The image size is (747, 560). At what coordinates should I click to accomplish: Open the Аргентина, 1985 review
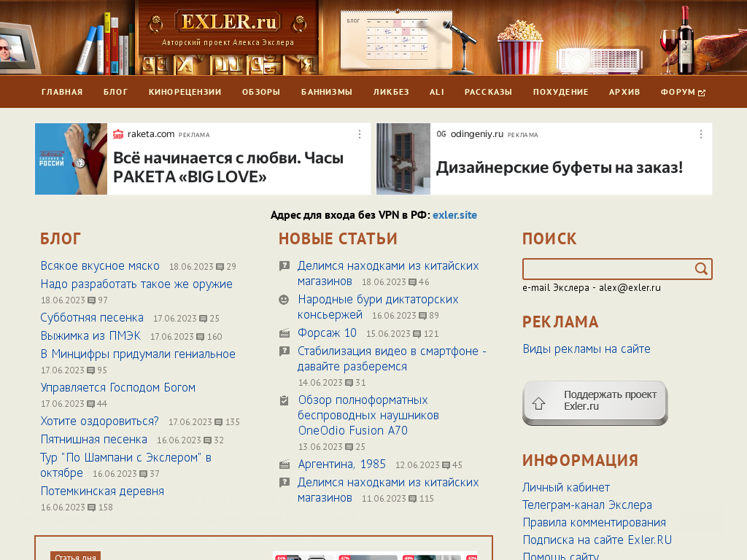[x=342, y=464]
